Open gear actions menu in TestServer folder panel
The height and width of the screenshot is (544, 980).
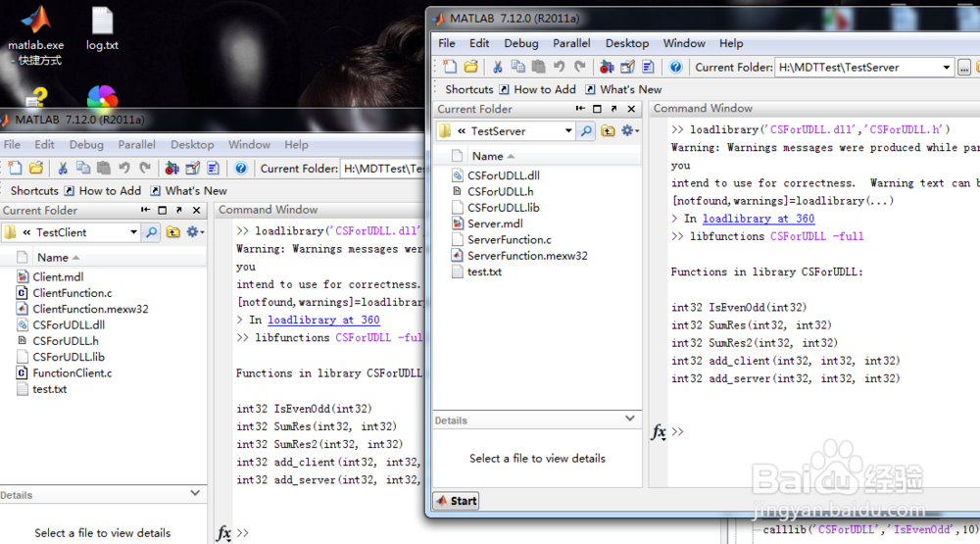629,130
